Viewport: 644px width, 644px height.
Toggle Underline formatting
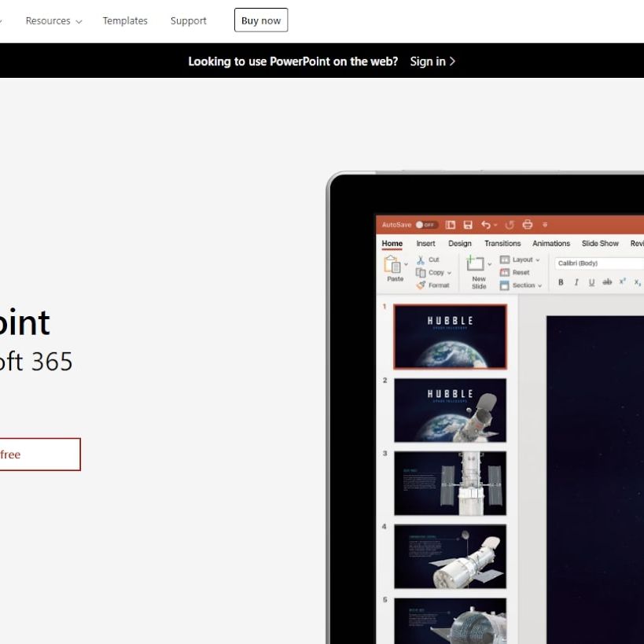591,282
